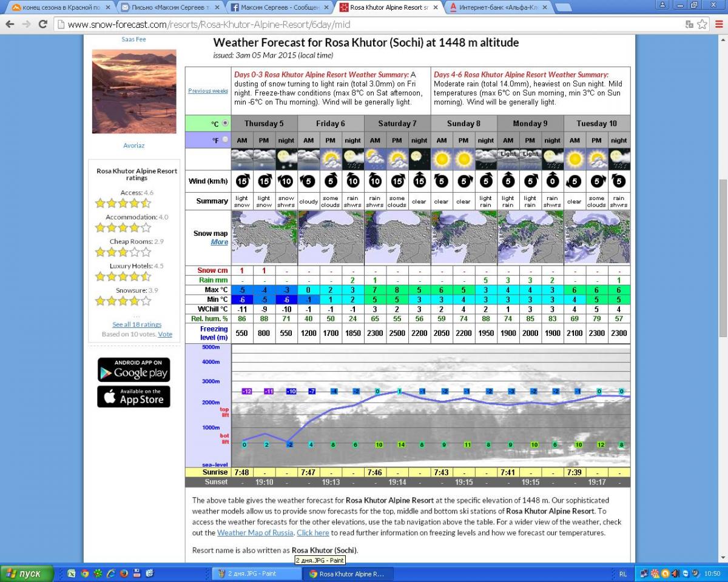This screenshot has height=582, width=728.
Task: Click the Previous weeks link
Action: (x=208, y=91)
